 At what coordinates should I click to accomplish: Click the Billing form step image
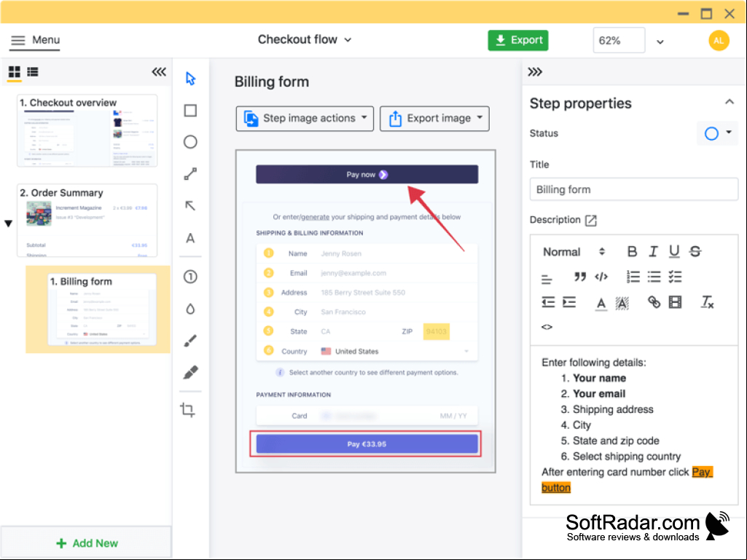click(365, 312)
